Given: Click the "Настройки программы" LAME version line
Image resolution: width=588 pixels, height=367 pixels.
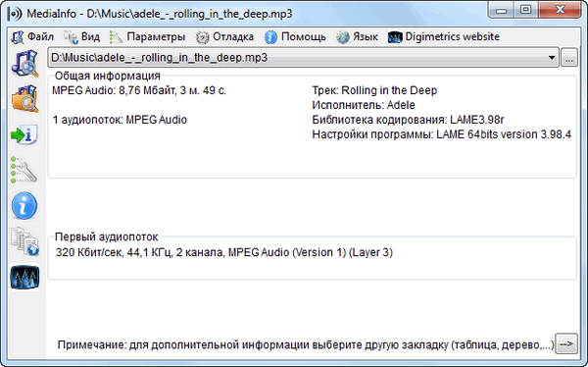Looking at the screenshot, I should pyautogui.click(x=441, y=134).
